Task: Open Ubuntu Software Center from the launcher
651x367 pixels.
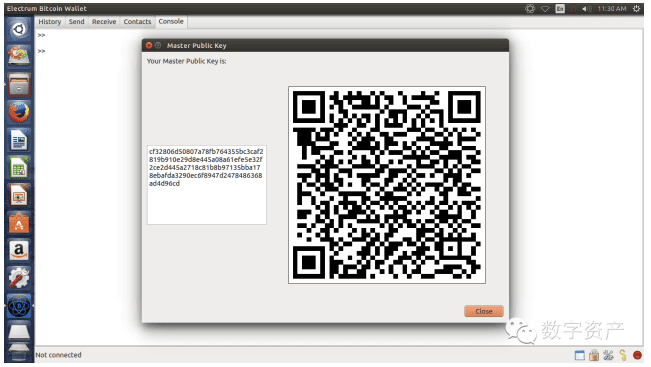Action: click(19, 223)
